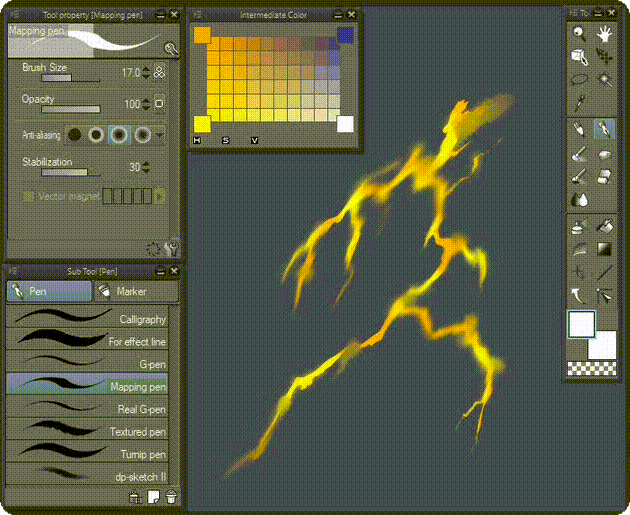
Task: Toggle the V option in Intermediate Color
Action: point(254,140)
